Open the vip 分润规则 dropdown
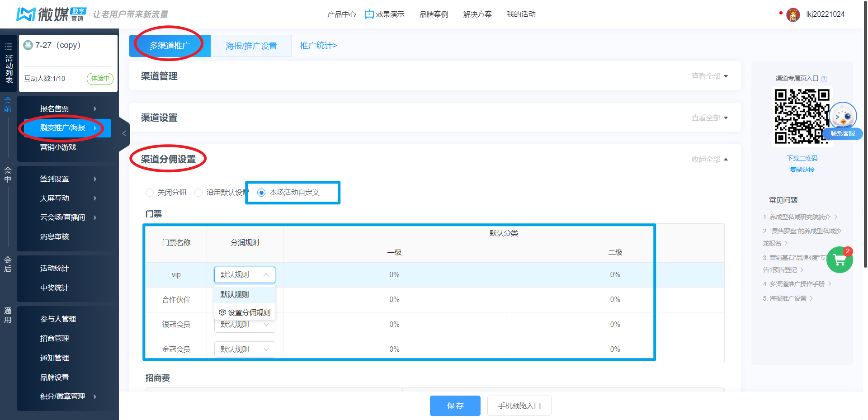 point(245,275)
